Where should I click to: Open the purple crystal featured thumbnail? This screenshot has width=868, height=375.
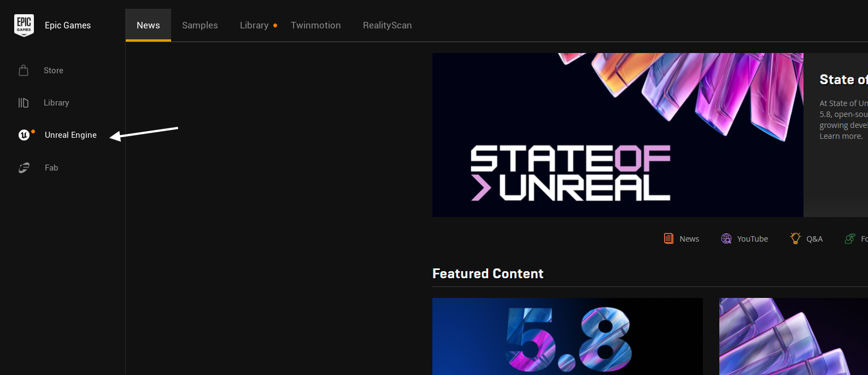pyautogui.click(x=794, y=336)
